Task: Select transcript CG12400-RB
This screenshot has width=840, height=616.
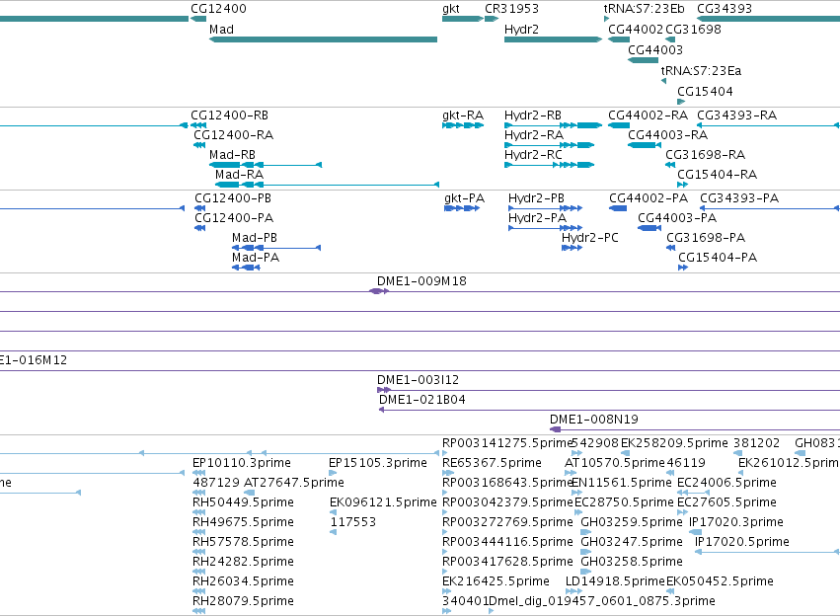Action: (229, 115)
